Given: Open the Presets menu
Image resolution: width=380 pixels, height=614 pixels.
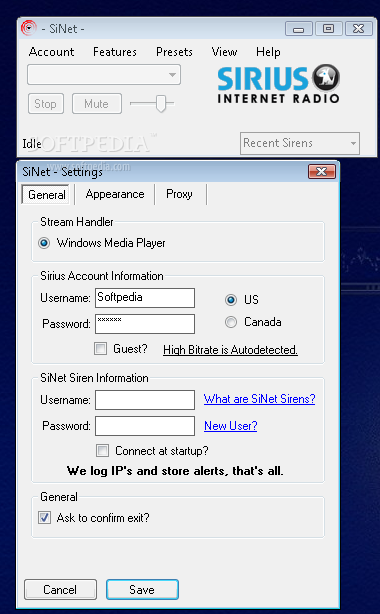Looking at the screenshot, I should (174, 52).
